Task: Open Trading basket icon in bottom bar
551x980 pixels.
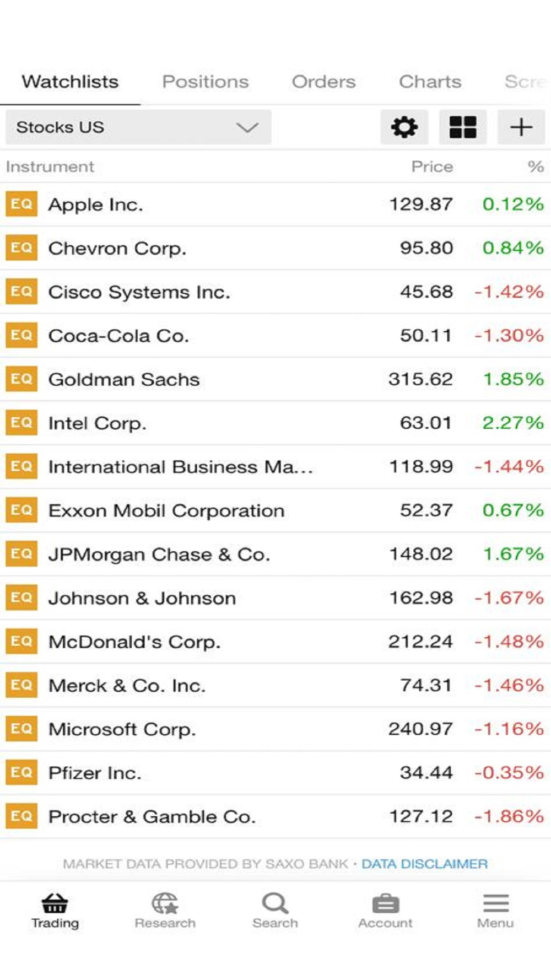Action: pos(55,904)
